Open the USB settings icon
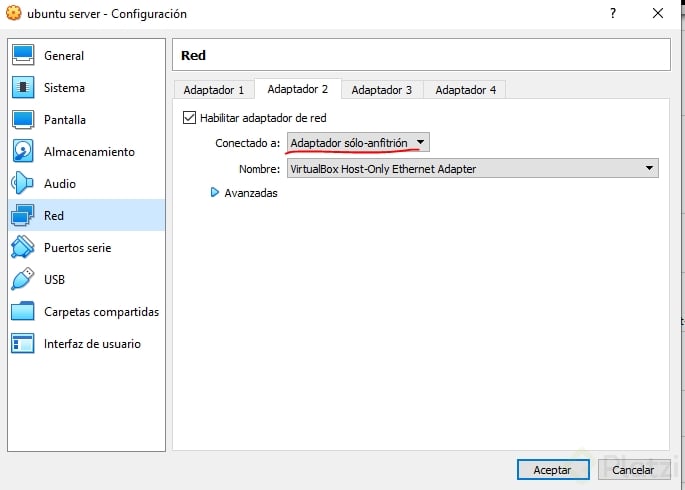The image size is (685, 490). tap(23, 280)
